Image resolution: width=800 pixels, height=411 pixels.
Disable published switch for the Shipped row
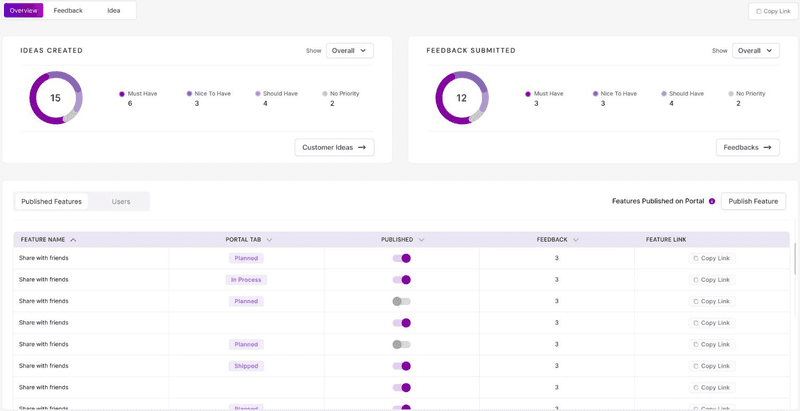click(402, 366)
